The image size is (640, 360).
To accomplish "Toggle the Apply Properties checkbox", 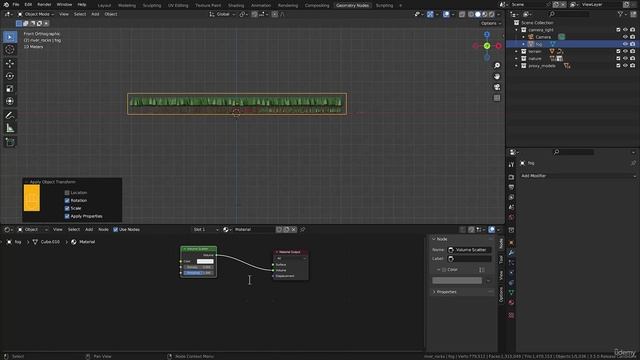I will click(x=67, y=216).
